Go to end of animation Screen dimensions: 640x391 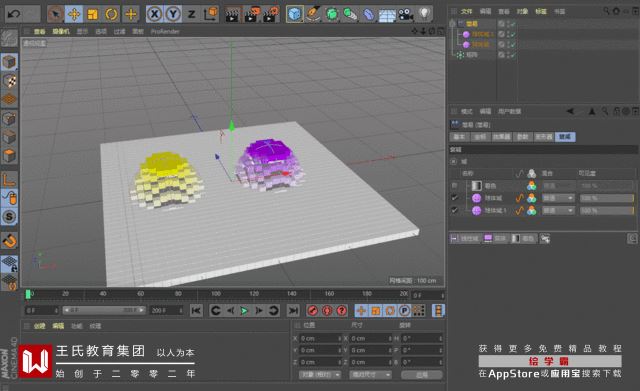pos(293,311)
